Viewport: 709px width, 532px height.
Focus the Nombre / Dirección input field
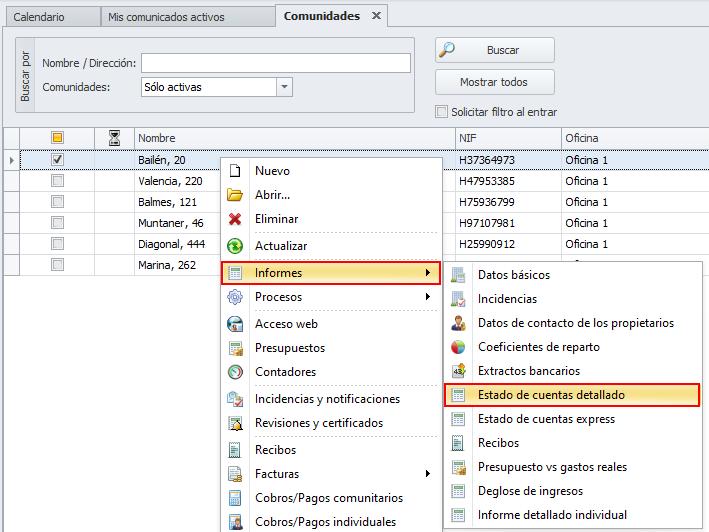[x=276, y=63]
